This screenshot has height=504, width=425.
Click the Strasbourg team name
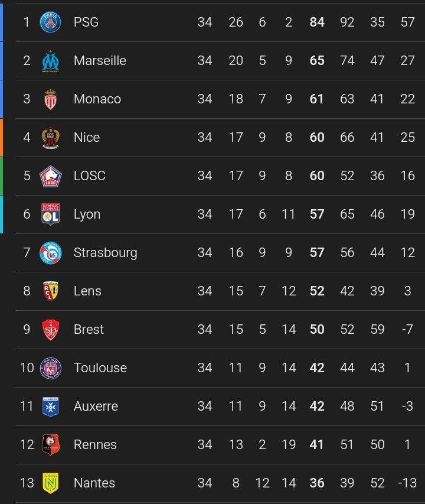tap(105, 253)
